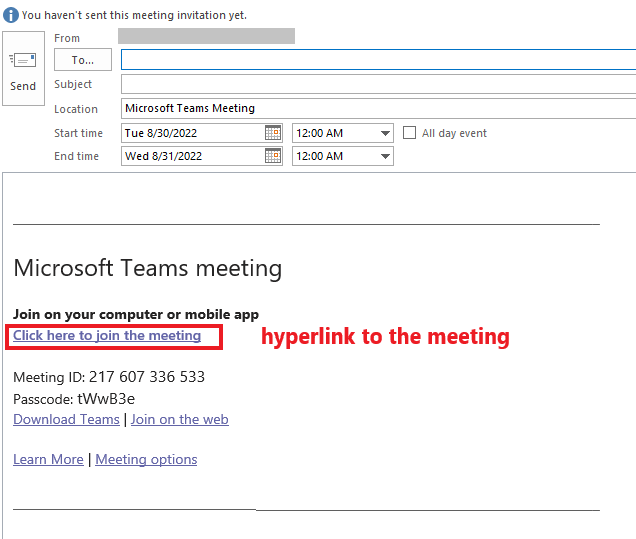Open the To... address book button
636x539 pixels.
tap(83, 60)
